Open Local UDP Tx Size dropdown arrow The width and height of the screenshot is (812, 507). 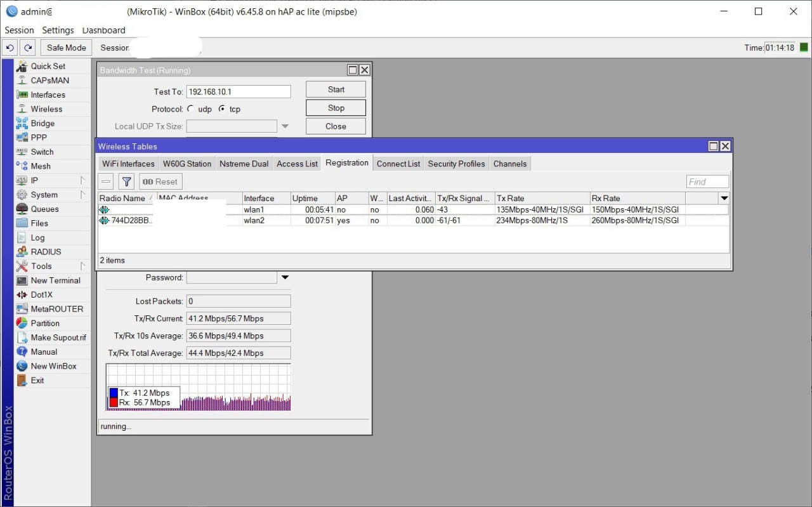coord(285,126)
